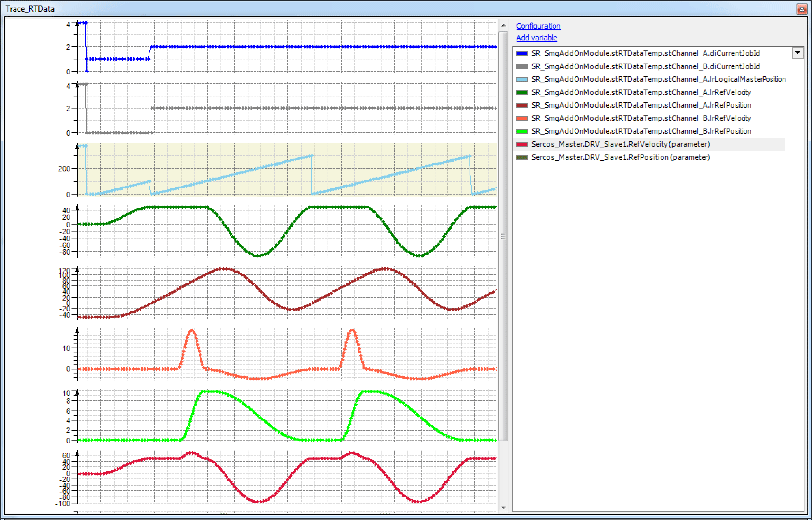Click the blue Channel_A diCurrentJobId color swatch
Image resolution: width=812 pixels, height=520 pixels.
tap(522, 53)
